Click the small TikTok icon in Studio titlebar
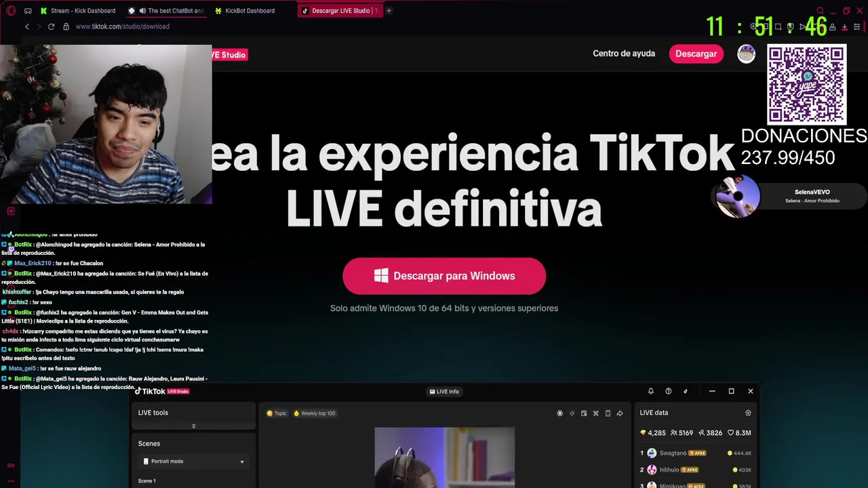This screenshot has height=488, width=868. pos(686,391)
